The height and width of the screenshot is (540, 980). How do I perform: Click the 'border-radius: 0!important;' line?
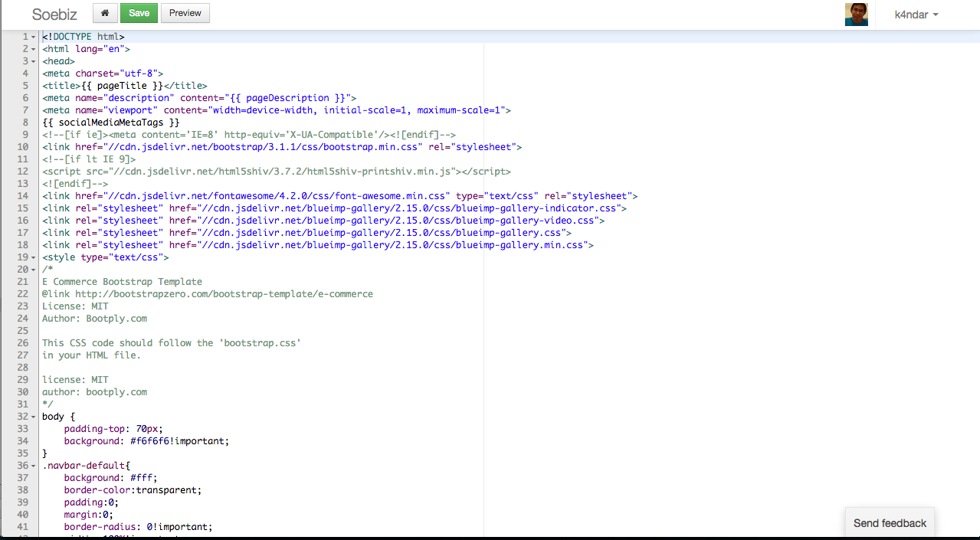point(139,527)
